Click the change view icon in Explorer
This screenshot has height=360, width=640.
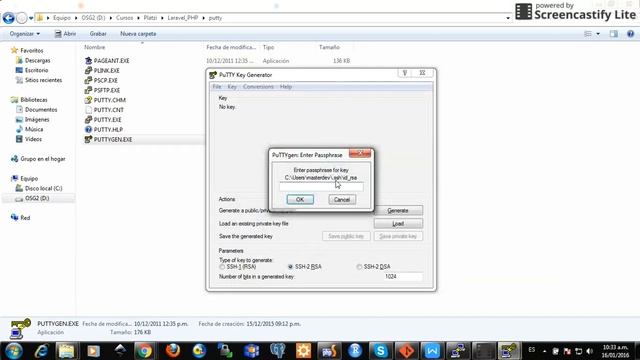(588, 34)
